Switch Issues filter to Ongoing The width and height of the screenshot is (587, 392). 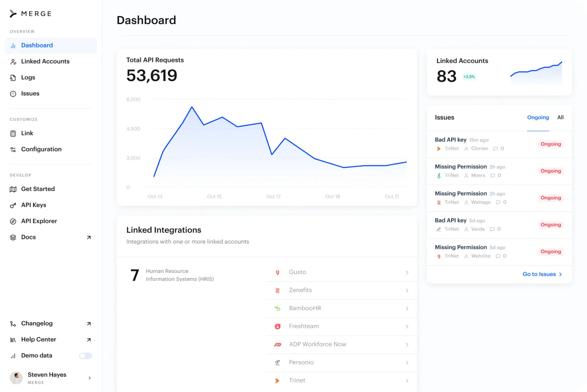click(x=538, y=117)
